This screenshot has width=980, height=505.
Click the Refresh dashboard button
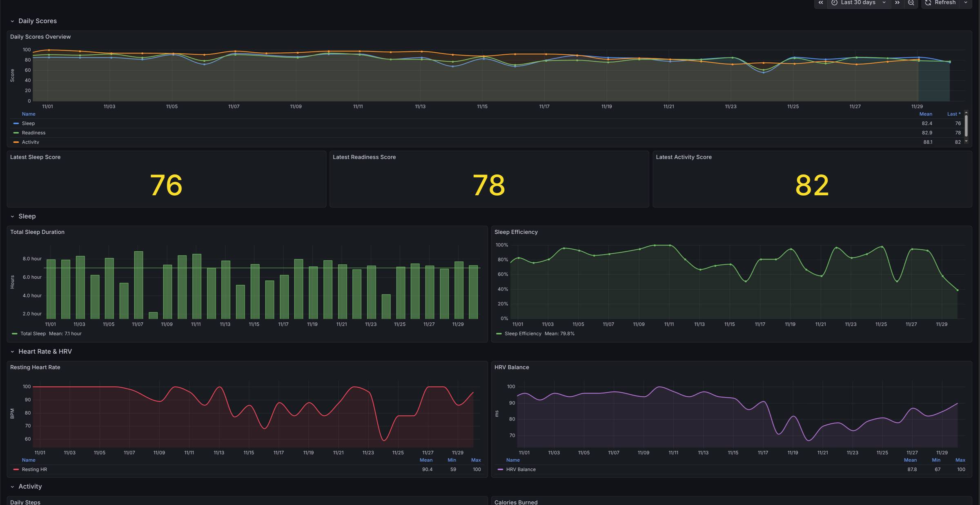pos(940,3)
